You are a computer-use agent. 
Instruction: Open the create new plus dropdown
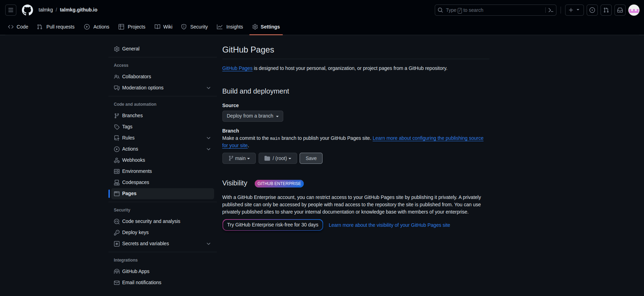pyautogui.click(x=574, y=10)
